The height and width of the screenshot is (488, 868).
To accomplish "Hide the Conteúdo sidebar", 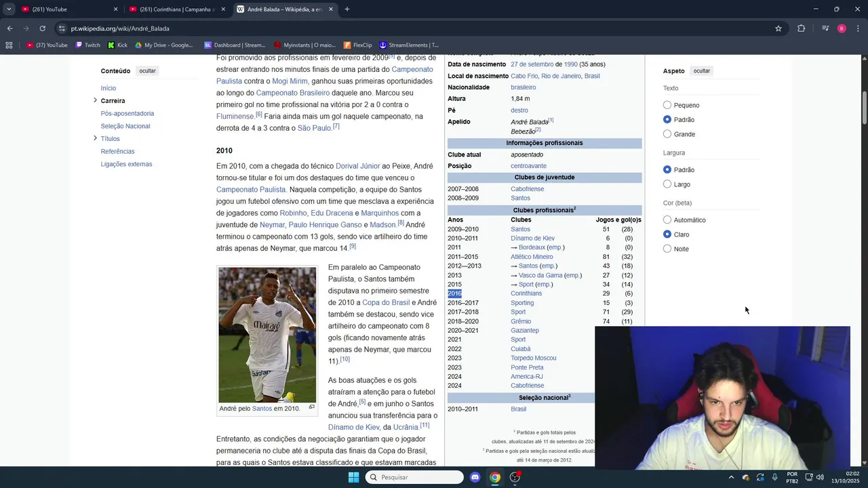I will (147, 71).
